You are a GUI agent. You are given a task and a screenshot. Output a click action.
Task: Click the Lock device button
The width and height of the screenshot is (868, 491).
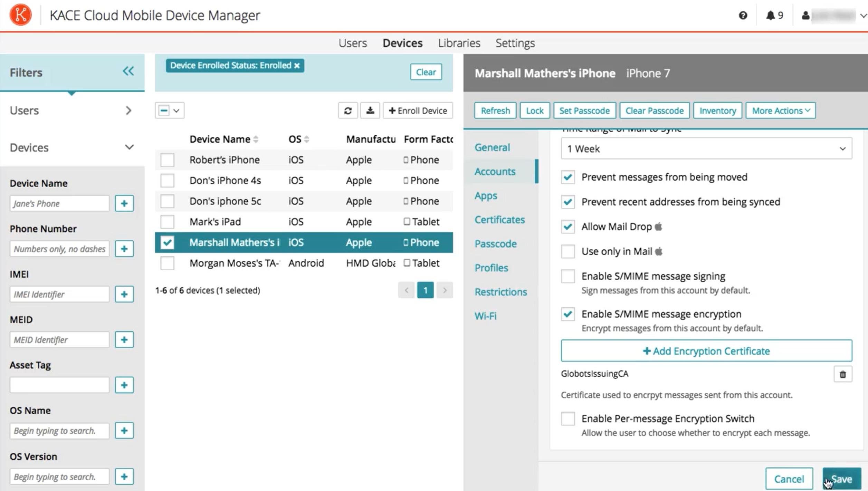534,110
